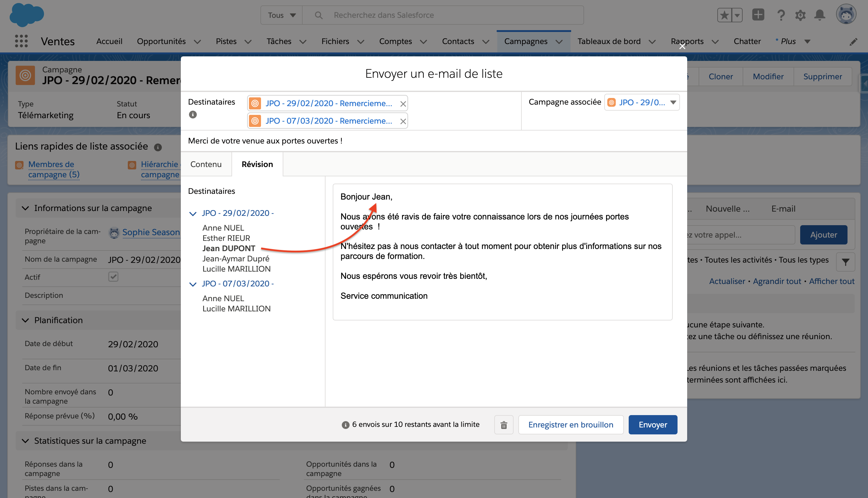Toggle the Actif checkbox
Screen dimensions: 868x498
[113, 276]
